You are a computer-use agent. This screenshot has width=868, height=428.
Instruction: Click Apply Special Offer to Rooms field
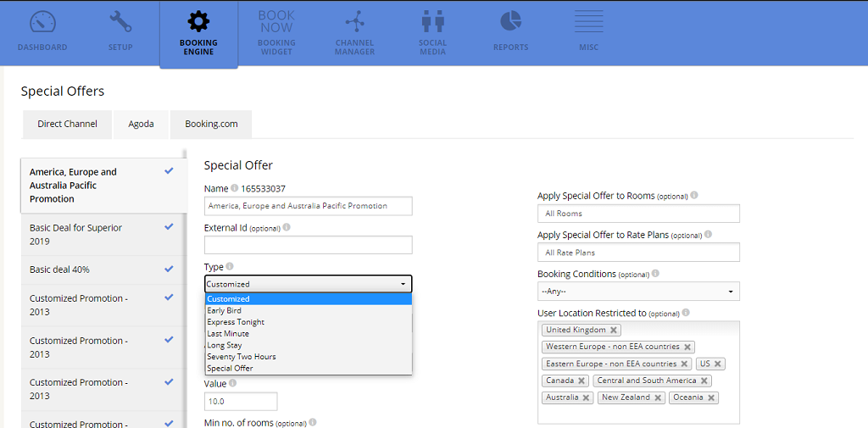637,214
